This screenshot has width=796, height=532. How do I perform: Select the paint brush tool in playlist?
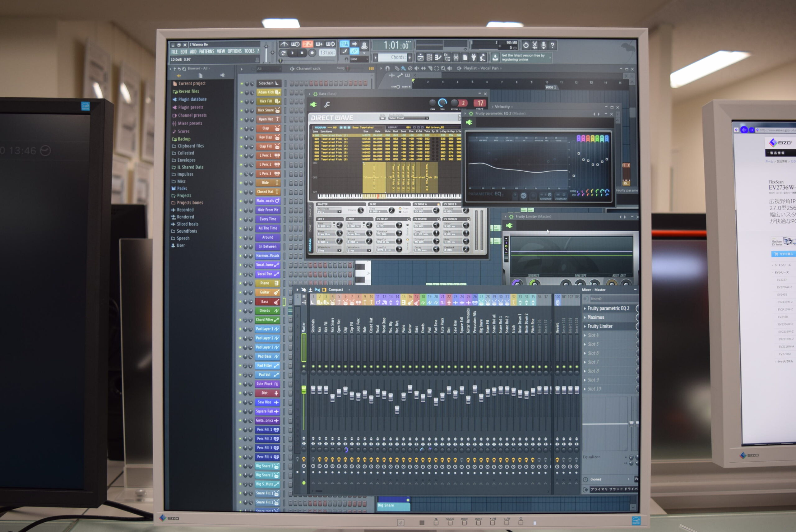coord(403,68)
